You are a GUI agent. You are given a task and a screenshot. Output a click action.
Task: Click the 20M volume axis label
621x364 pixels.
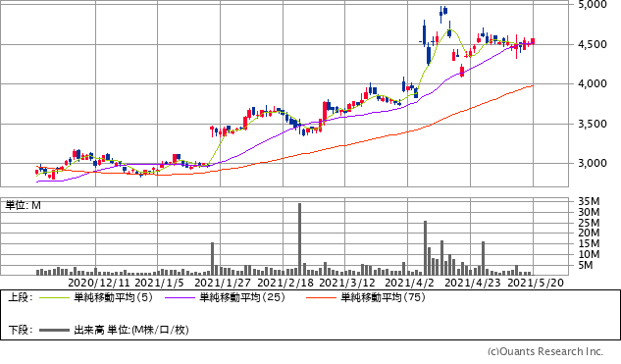click(x=589, y=233)
